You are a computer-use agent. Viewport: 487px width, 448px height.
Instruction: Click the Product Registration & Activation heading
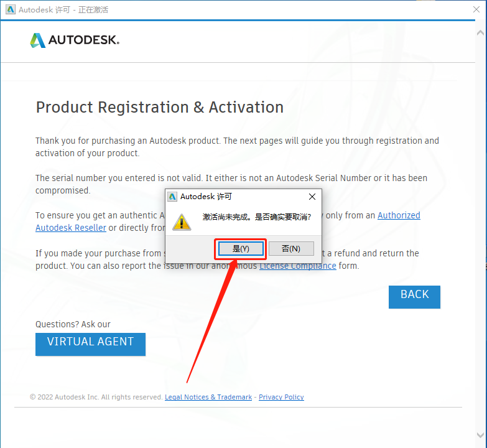coord(160,107)
